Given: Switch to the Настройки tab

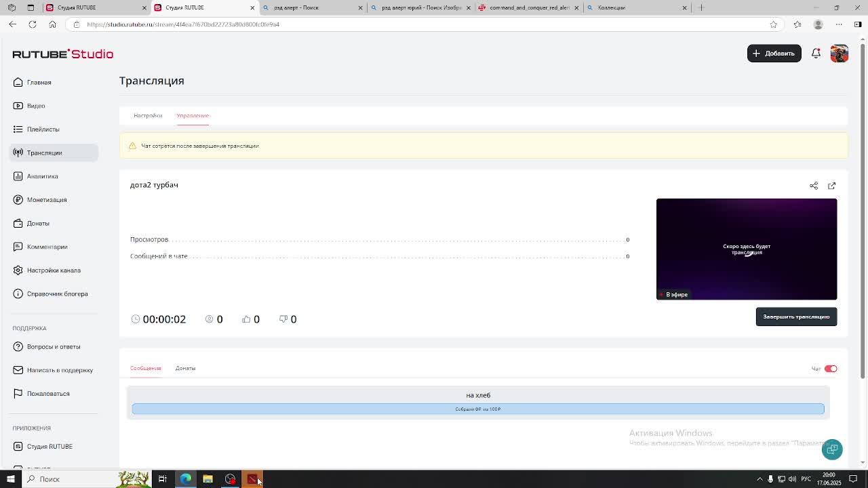Looking at the screenshot, I should tap(148, 115).
